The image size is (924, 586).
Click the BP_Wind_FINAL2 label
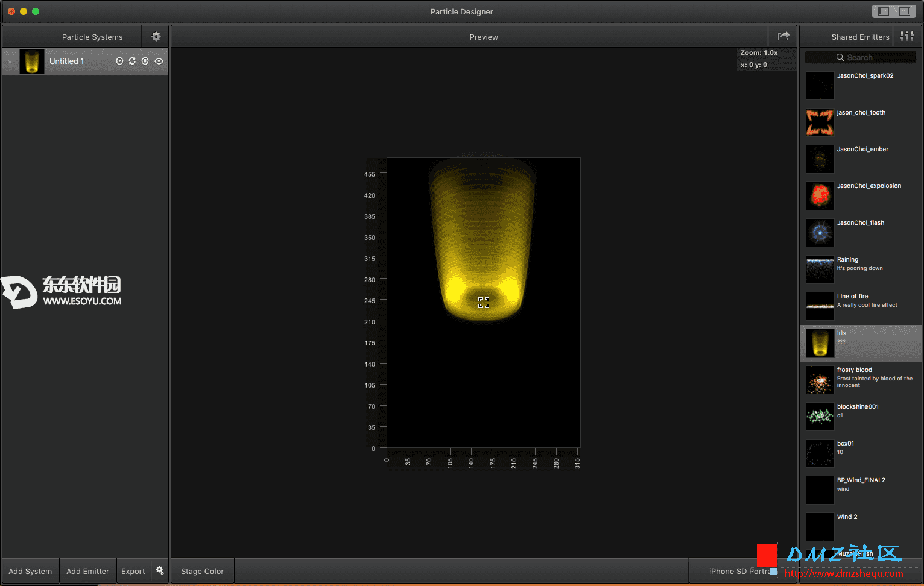click(x=861, y=480)
